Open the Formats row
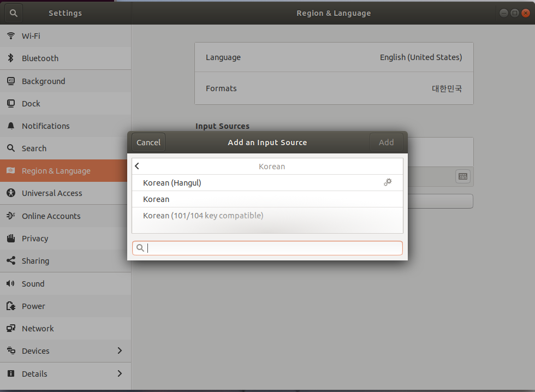Image resolution: width=535 pixels, height=392 pixels. 334,88
